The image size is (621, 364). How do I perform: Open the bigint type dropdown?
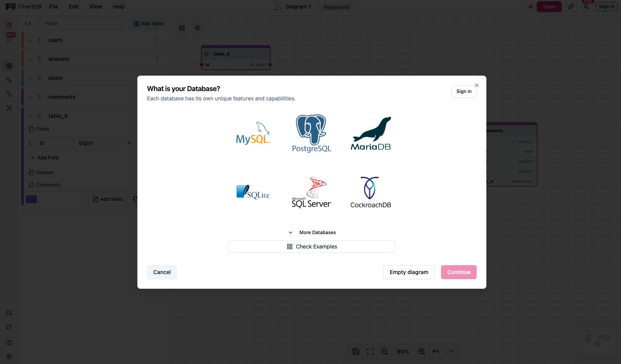(x=93, y=143)
